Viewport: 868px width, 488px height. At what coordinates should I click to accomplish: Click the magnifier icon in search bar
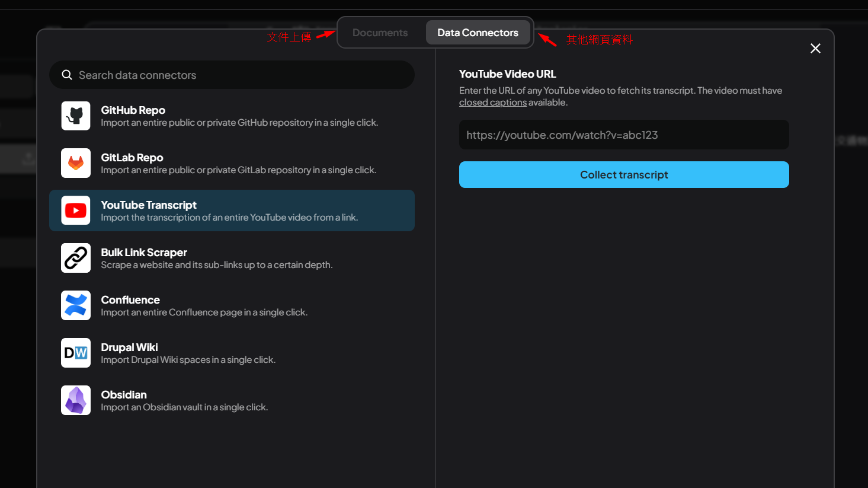[67, 75]
